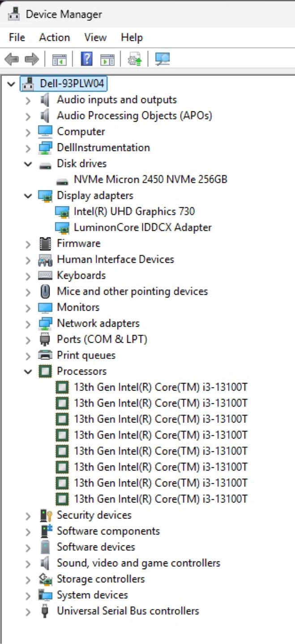The height and width of the screenshot is (644, 295).
Task: Collapse the Display adapters category
Action: (x=28, y=195)
